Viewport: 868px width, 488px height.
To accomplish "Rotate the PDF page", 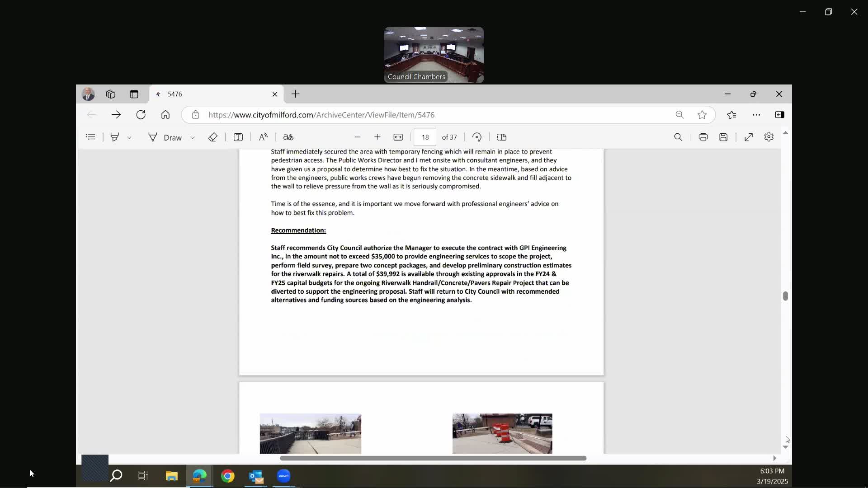I will pos(477,137).
